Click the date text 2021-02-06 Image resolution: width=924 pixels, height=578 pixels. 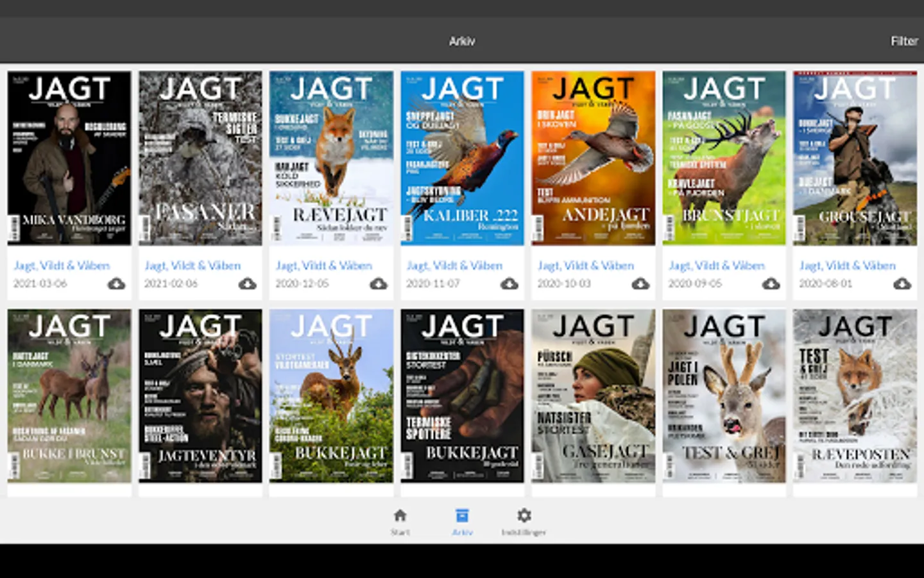(171, 283)
